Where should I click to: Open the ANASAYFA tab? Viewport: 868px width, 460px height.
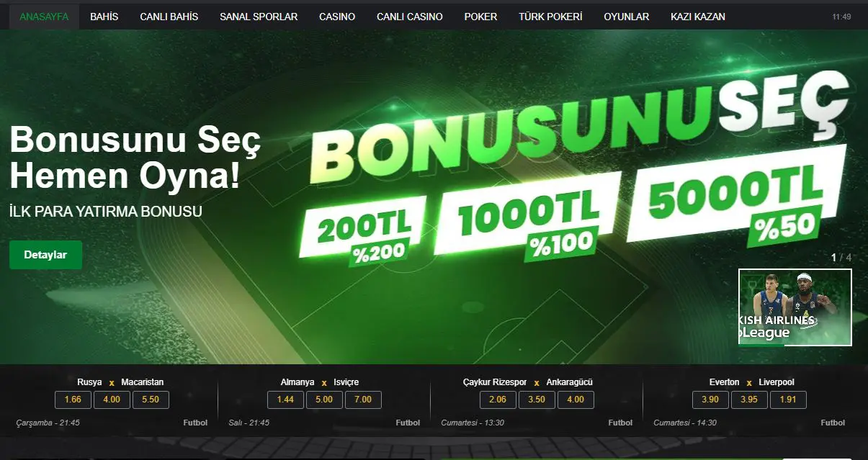[44, 17]
